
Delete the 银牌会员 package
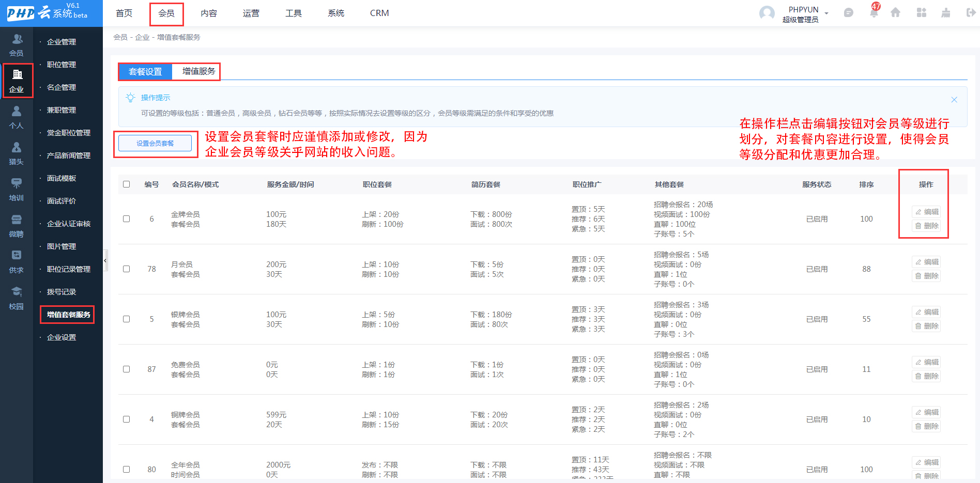pos(927,326)
